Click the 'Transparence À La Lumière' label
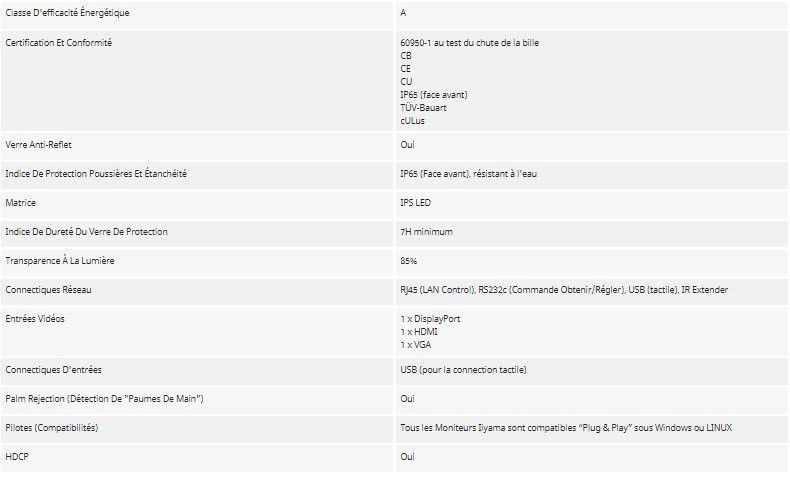Image resolution: width=790 pixels, height=483 pixels. pyautogui.click(x=62, y=261)
